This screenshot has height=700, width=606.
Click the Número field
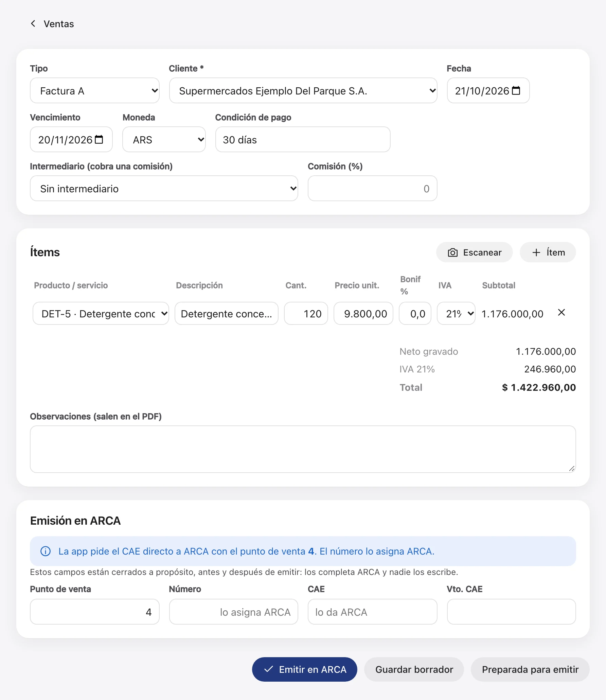click(234, 612)
